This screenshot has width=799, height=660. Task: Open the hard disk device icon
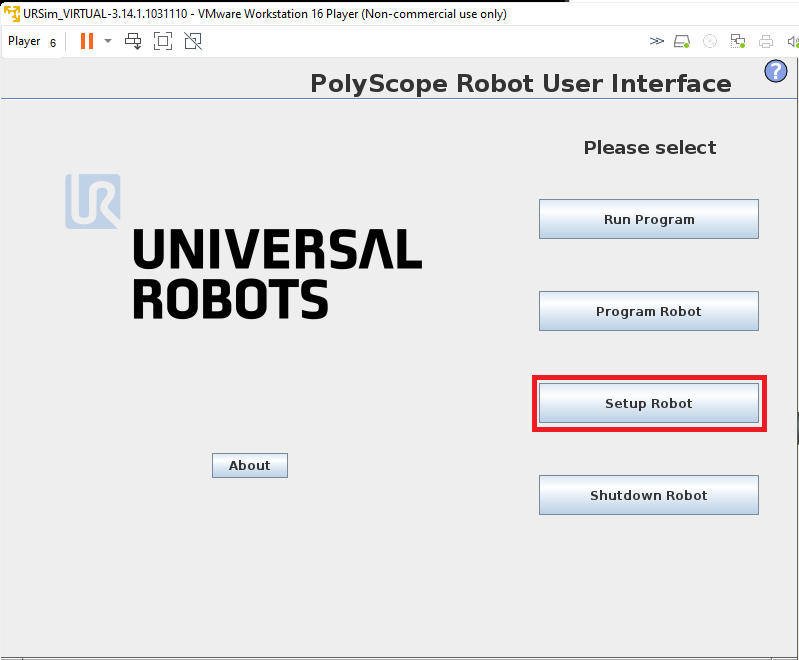pos(682,41)
